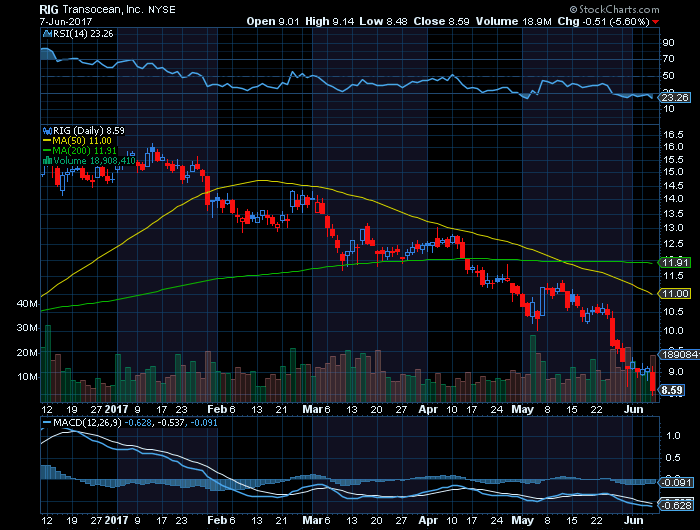The height and width of the screenshot is (530, 700).
Task: Click the 12.5 price axis label
Action: 672,244
